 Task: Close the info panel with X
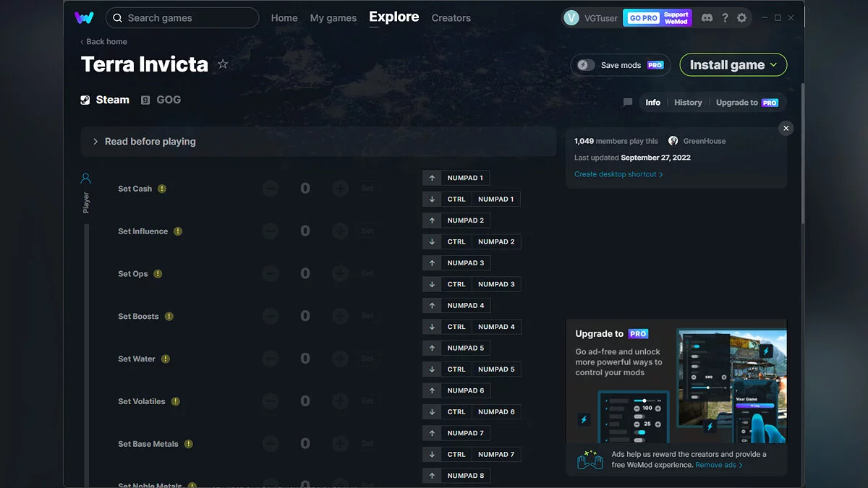click(786, 128)
